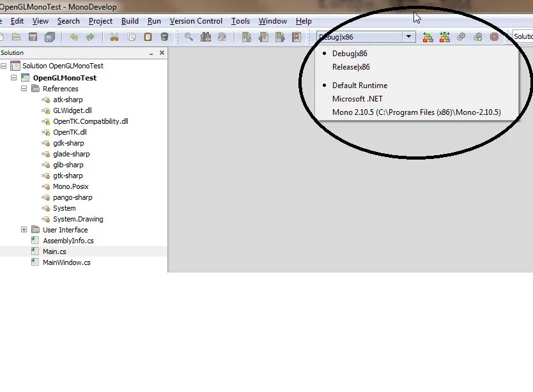Click the Build project bricks icon
The image size is (533, 392).
[x=428, y=36]
